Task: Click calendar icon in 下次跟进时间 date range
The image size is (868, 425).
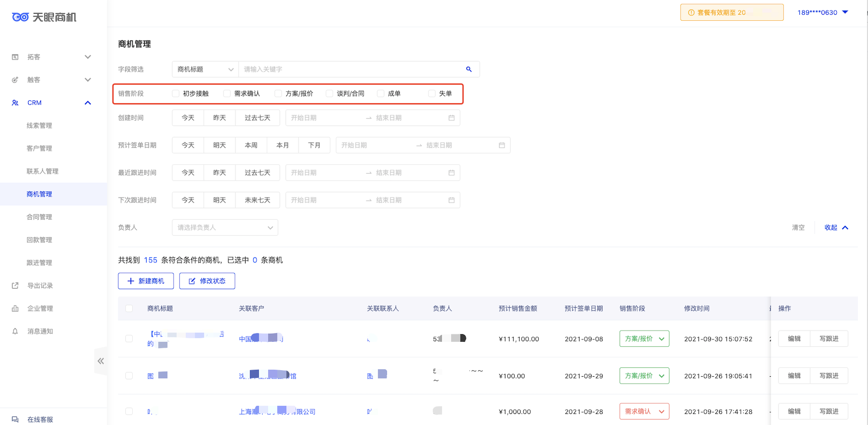Action: point(452,200)
